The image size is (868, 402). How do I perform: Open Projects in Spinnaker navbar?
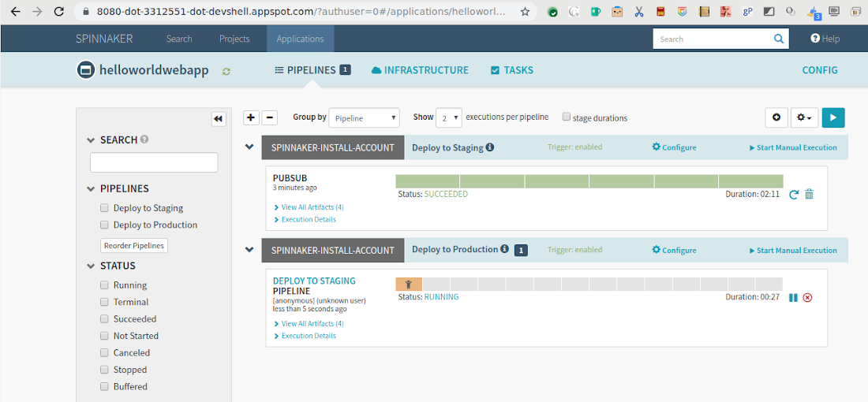click(234, 39)
